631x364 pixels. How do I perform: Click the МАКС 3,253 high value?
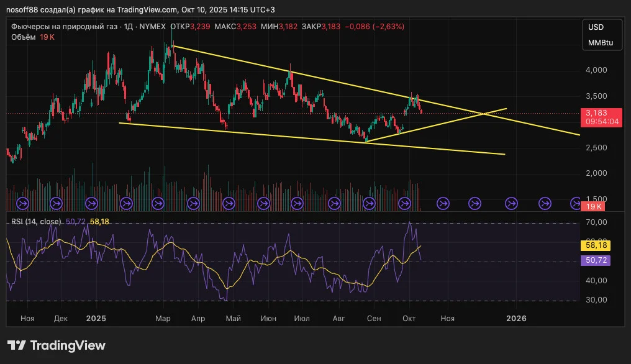pos(235,27)
